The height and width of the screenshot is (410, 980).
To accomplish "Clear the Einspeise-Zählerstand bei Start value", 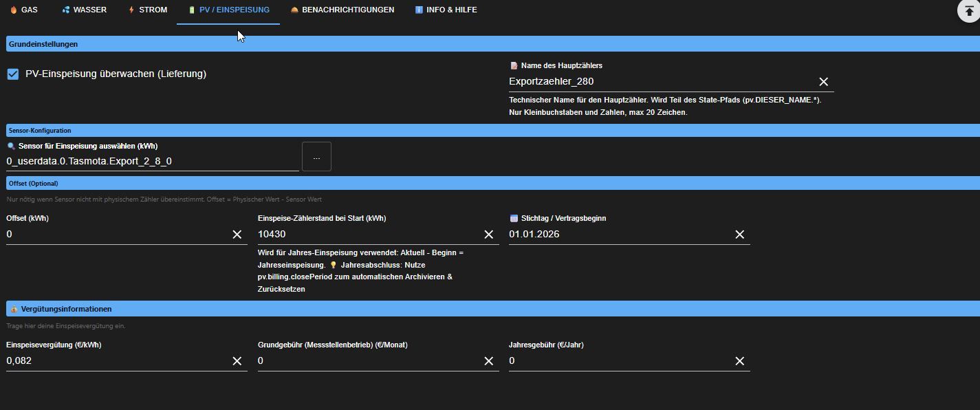I will point(489,235).
